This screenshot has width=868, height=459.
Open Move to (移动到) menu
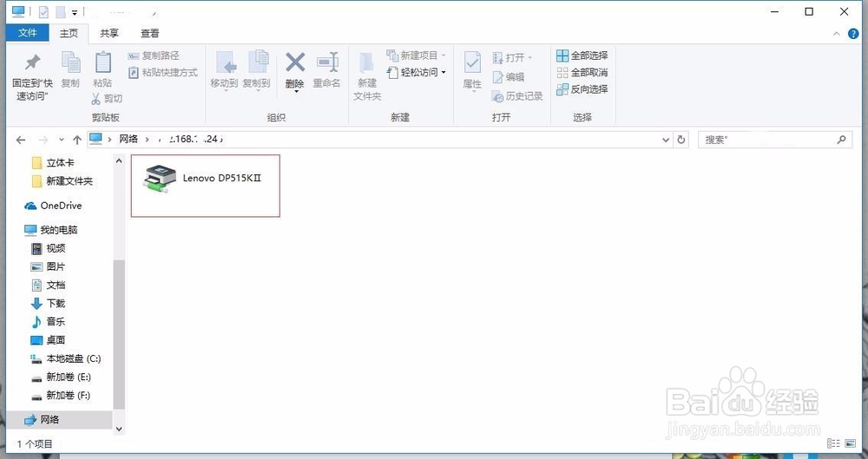click(x=224, y=69)
